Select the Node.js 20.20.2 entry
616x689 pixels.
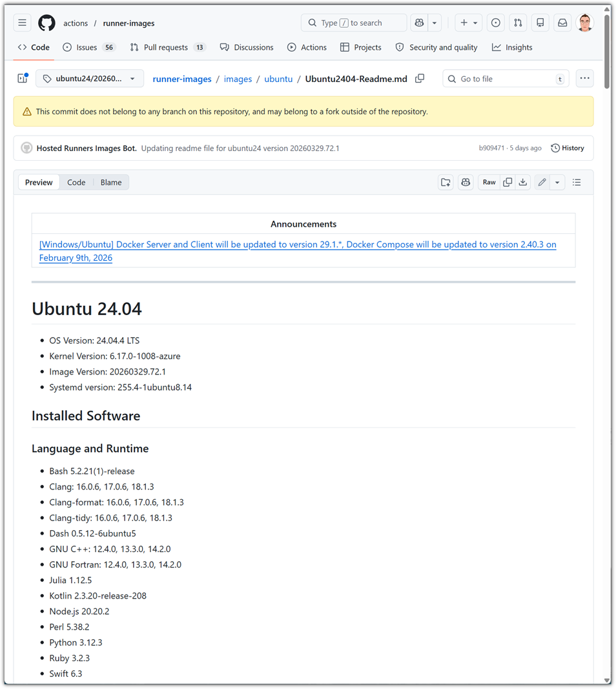point(79,612)
